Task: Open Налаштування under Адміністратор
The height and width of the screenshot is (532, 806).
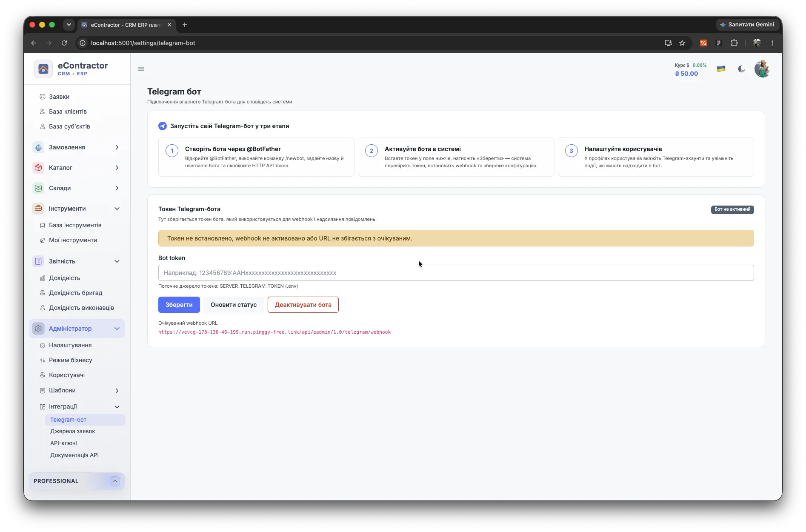Action: tap(70, 345)
